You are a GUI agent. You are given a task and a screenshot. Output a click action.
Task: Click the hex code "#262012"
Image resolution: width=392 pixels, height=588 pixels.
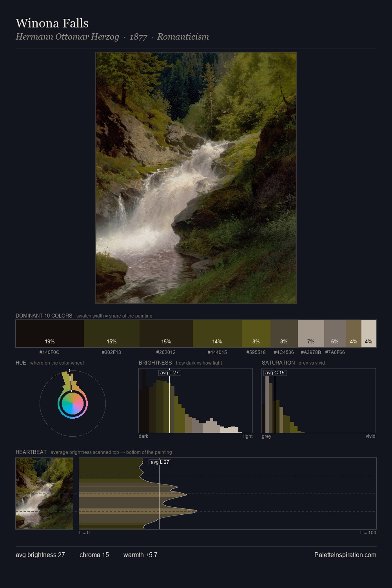[166, 352]
